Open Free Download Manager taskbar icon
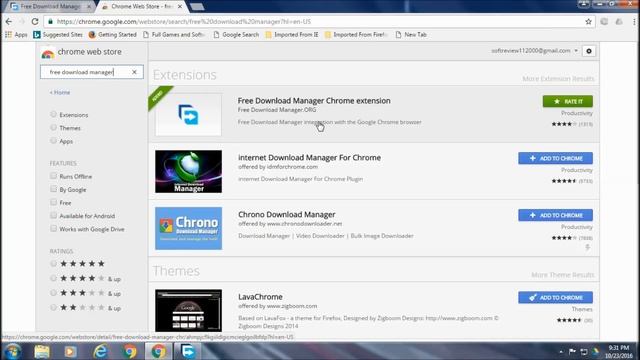The image size is (640, 360). [187, 351]
